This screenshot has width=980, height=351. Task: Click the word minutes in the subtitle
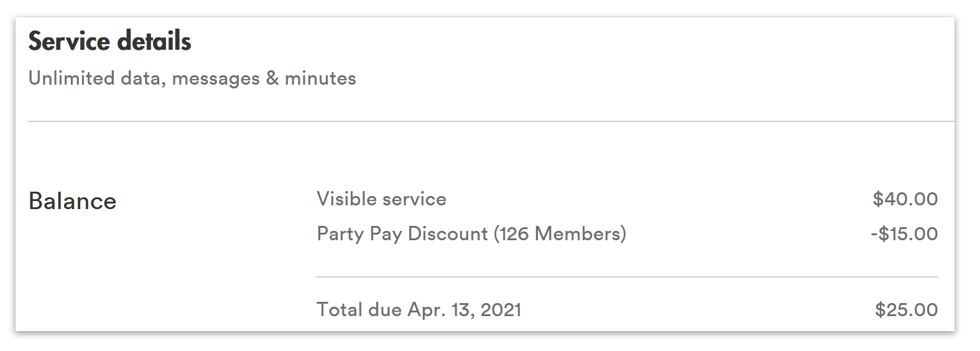coord(320,78)
